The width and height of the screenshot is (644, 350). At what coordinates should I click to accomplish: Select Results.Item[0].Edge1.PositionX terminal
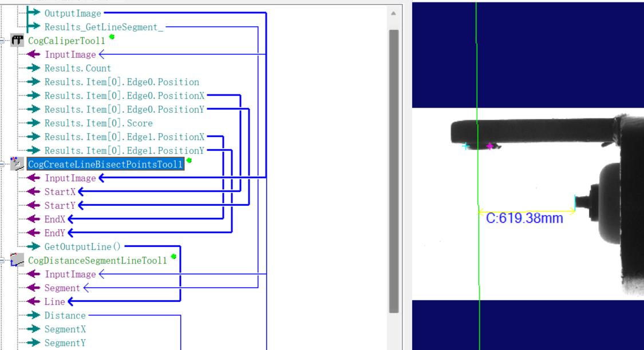click(124, 137)
